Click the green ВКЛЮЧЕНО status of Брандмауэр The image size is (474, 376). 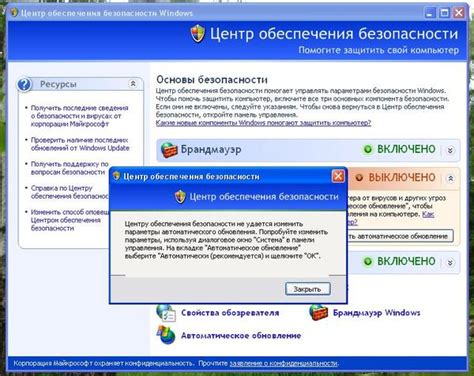coord(406,149)
